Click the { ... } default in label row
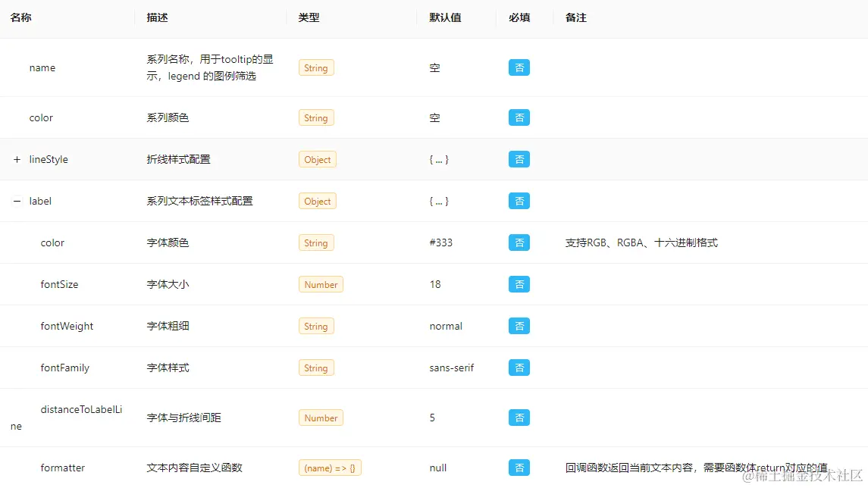 pyautogui.click(x=439, y=202)
